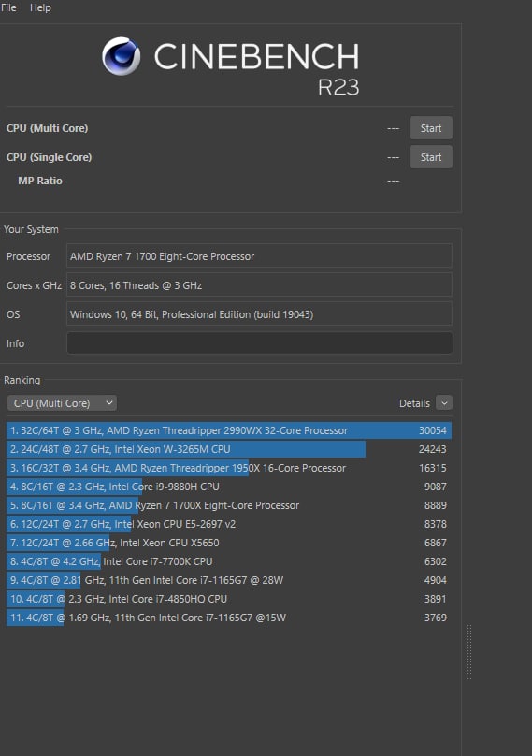Select ranking row Threadripper 1950X
This screenshot has height=756, width=532.
click(229, 468)
